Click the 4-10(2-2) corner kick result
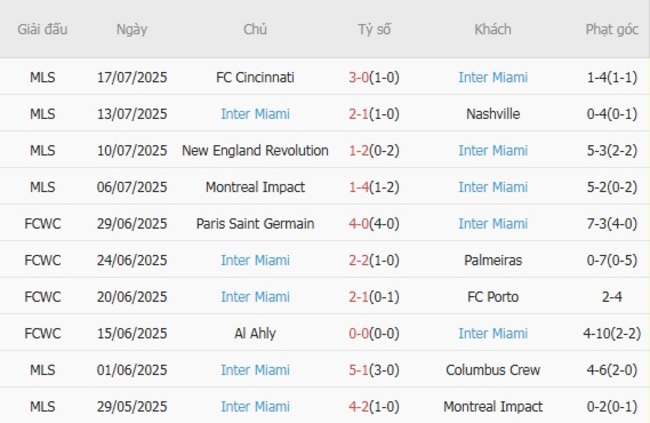 pos(611,333)
